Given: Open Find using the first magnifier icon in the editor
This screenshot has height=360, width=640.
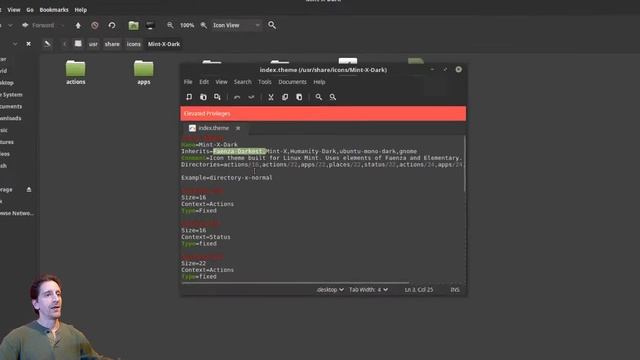Looking at the screenshot, I should 318,97.
